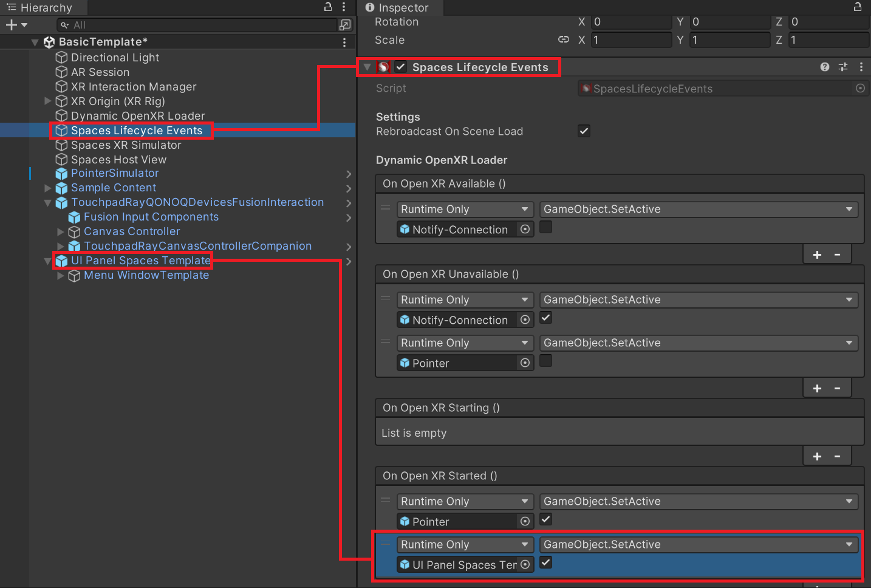This screenshot has width=871, height=588.
Task: Remove listener from On Open XR Unavailable list
Action: [x=838, y=388]
